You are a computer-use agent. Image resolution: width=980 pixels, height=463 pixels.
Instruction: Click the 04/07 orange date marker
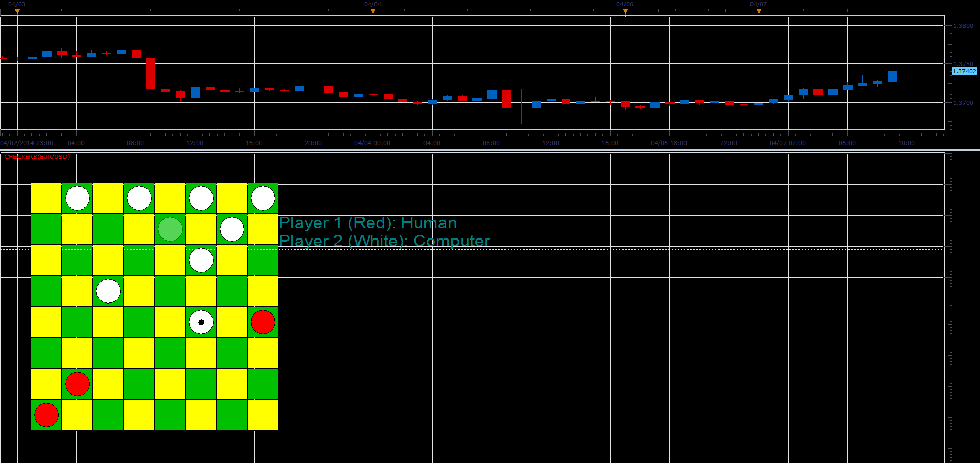click(x=759, y=11)
